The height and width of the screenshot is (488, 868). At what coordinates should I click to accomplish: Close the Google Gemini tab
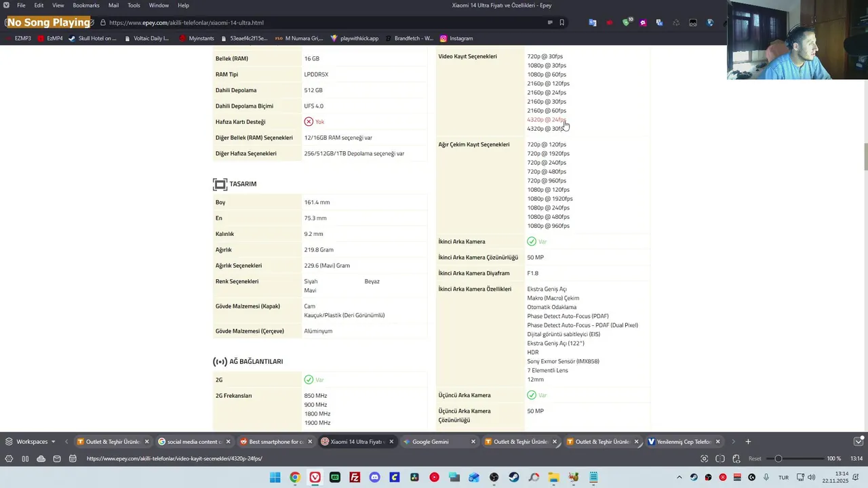(473, 442)
